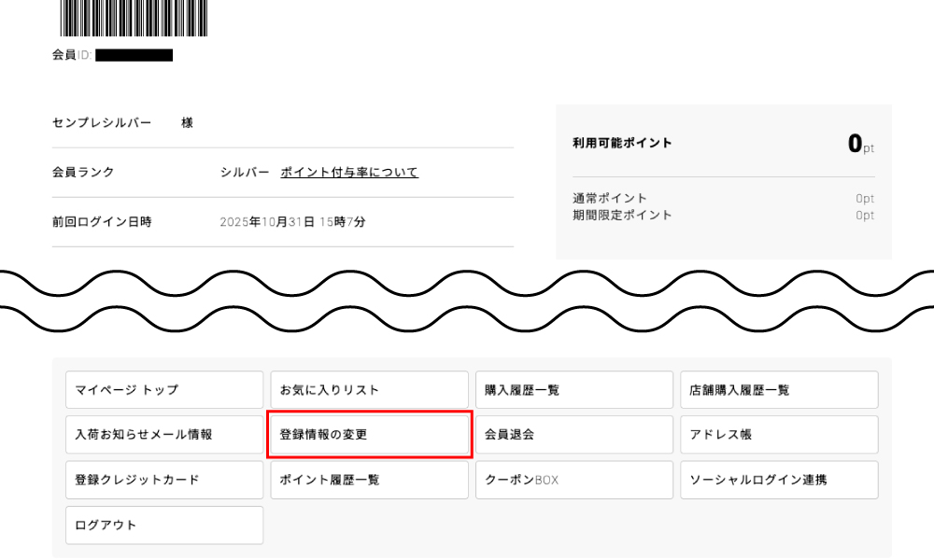Click the redacted 会員ID value
The height and width of the screenshot is (560, 934).
click(134, 56)
